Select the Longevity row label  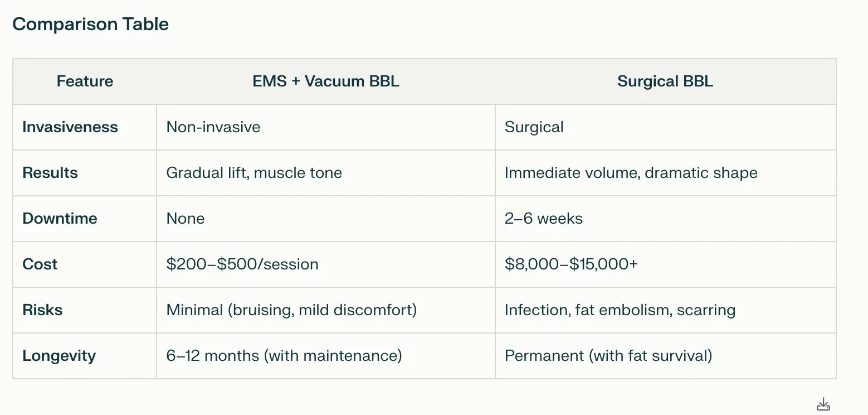tap(59, 356)
